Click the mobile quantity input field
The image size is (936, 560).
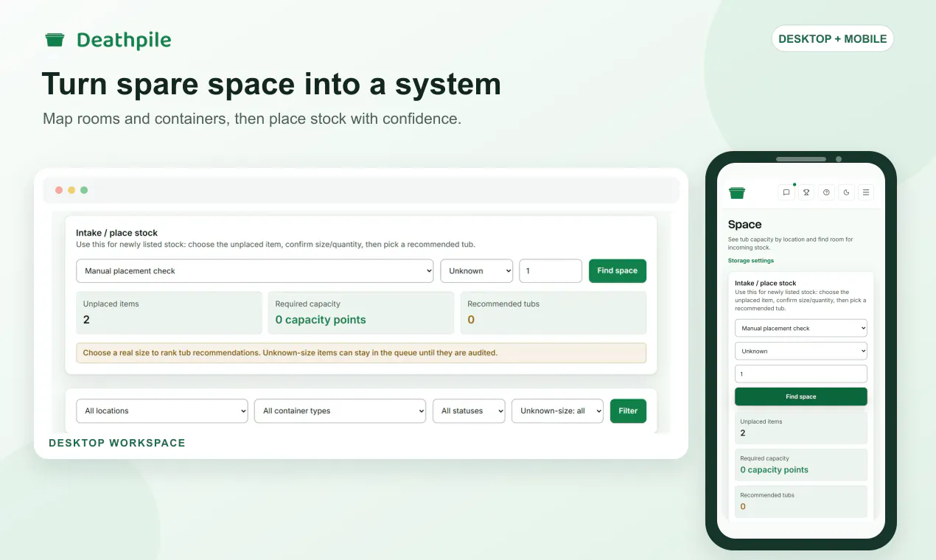pyautogui.click(x=801, y=374)
